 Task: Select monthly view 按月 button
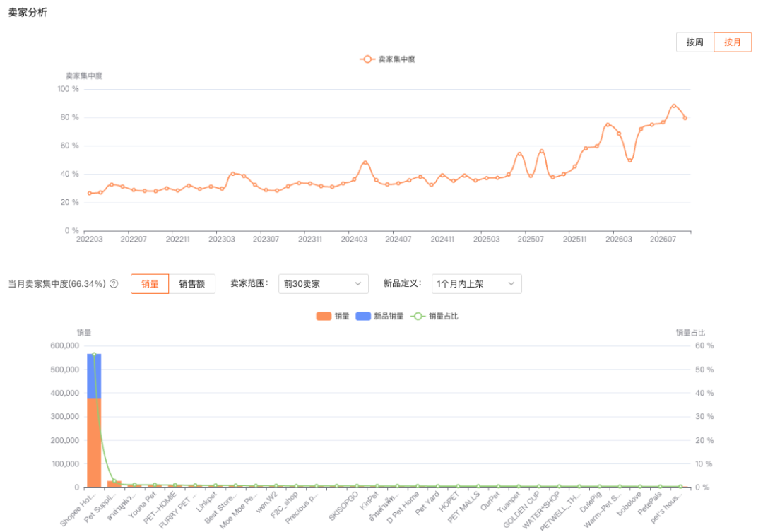[733, 42]
